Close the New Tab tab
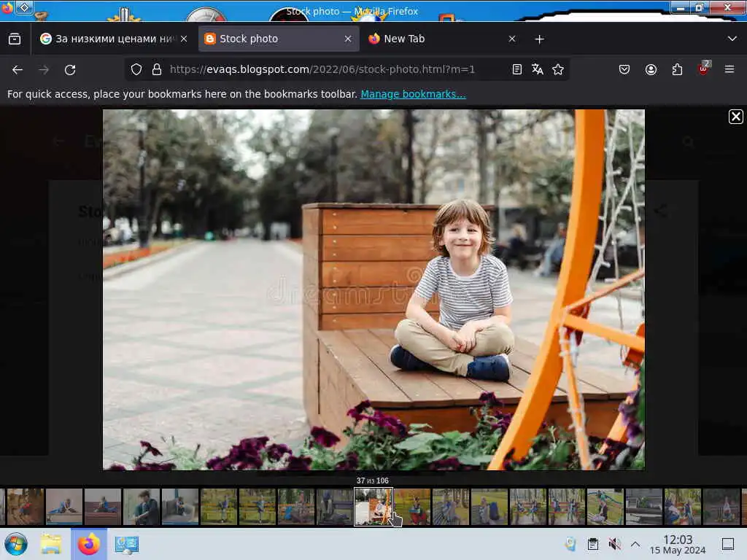 point(512,39)
